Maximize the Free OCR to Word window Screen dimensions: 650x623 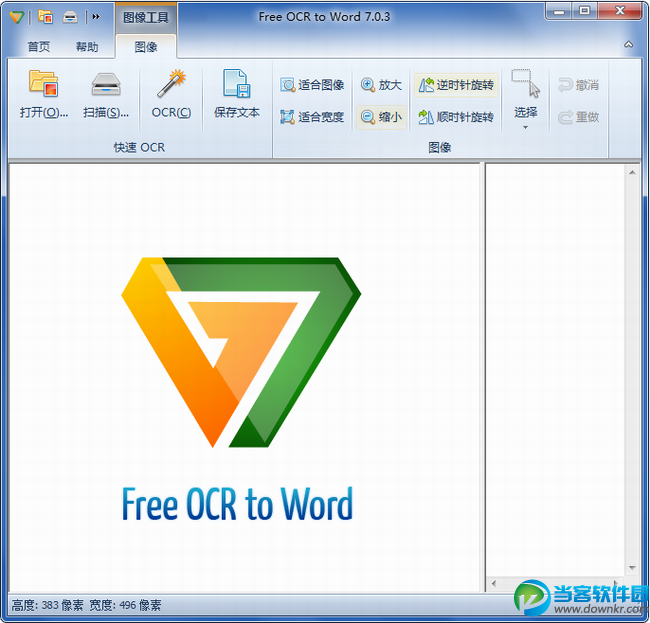[585, 11]
